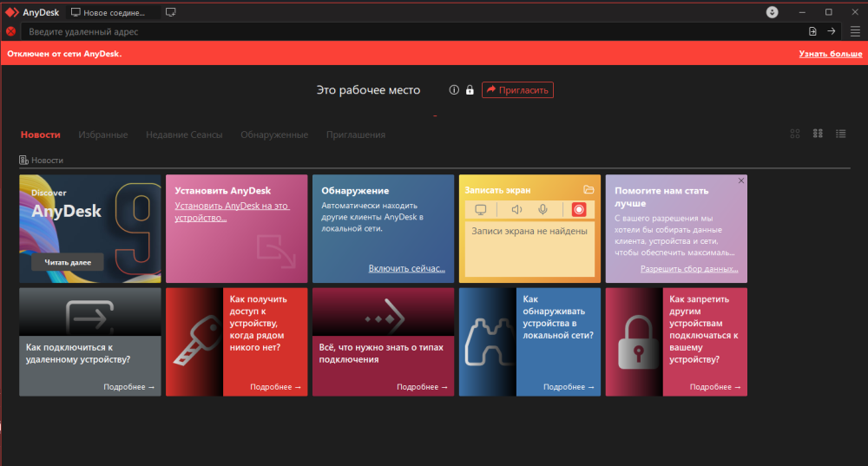Start recording with red record button
868x466 pixels.
(x=578, y=210)
